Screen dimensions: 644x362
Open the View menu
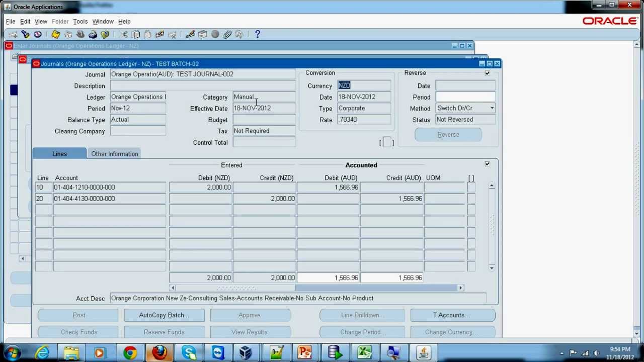pyautogui.click(x=41, y=22)
